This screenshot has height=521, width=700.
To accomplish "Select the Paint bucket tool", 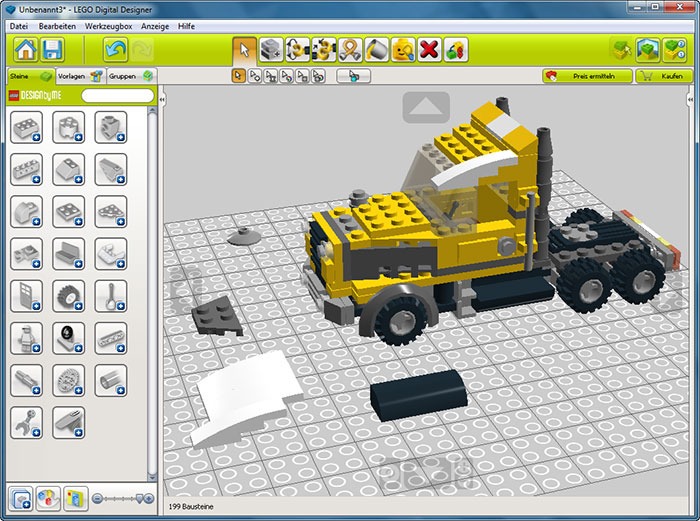I will 375,49.
